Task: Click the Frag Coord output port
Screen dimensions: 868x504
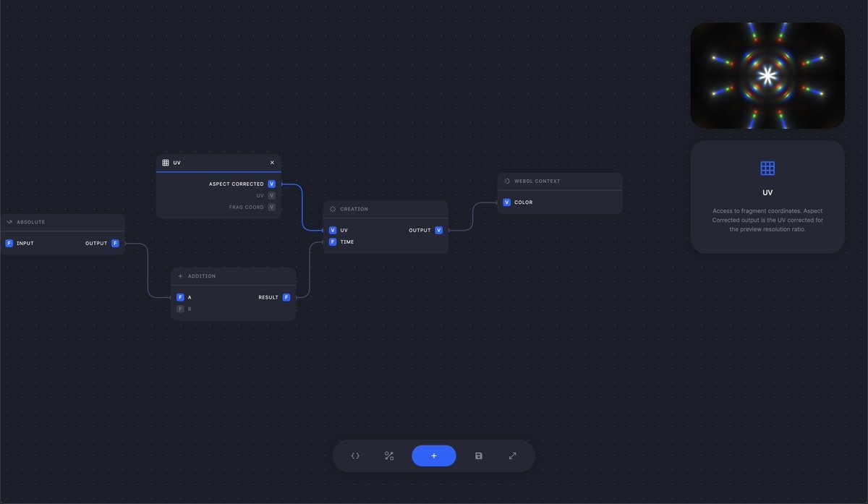Action: coord(272,207)
